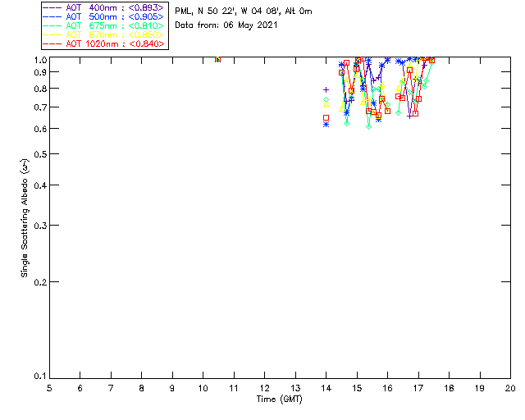Click the time-axis tick label 12
Screen dimensions: 525x420
[264, 388]
